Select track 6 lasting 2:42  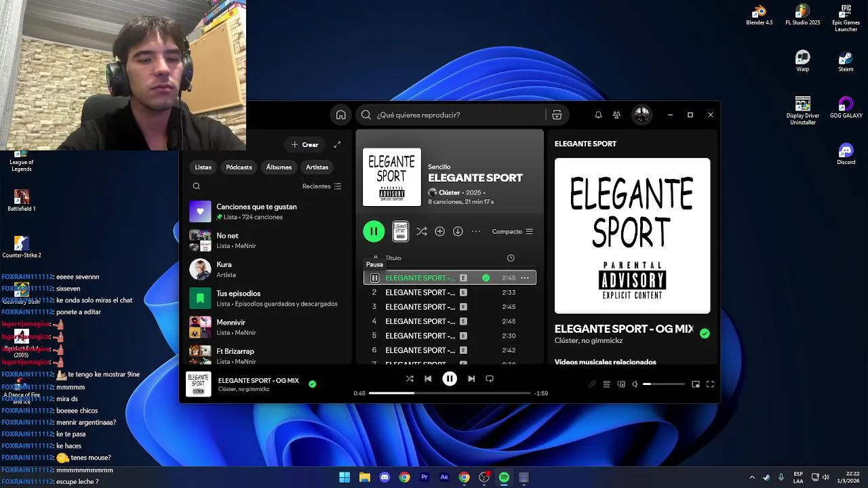tap(450, 350)
